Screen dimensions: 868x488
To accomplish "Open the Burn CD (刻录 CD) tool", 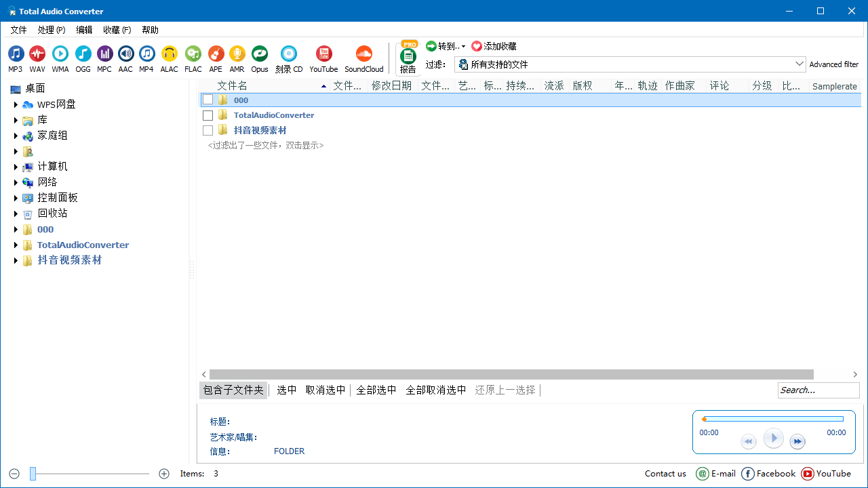I will [289, 54].
